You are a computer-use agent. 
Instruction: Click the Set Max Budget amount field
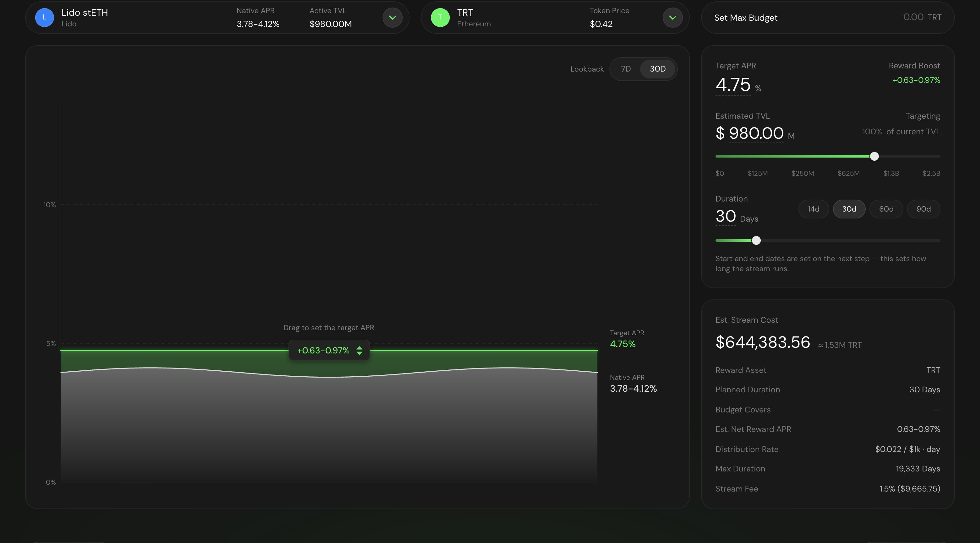(913, 18)
